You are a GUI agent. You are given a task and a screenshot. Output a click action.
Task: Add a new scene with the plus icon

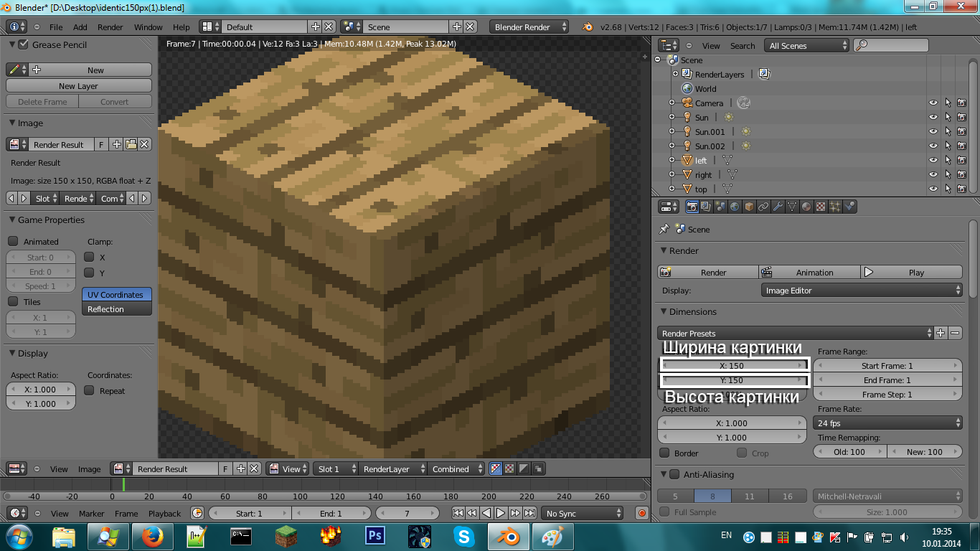(x=456, y=27)
